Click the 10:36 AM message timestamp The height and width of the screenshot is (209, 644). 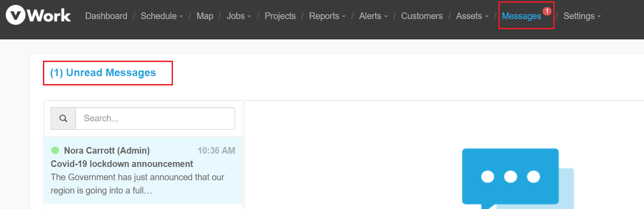click(216, 151)
